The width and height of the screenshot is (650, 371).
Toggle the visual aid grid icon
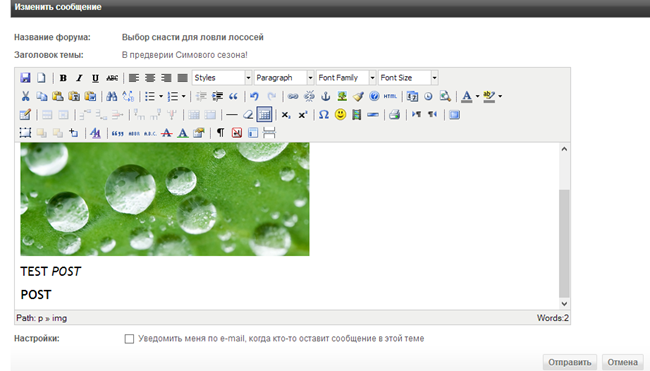(264, 115)
